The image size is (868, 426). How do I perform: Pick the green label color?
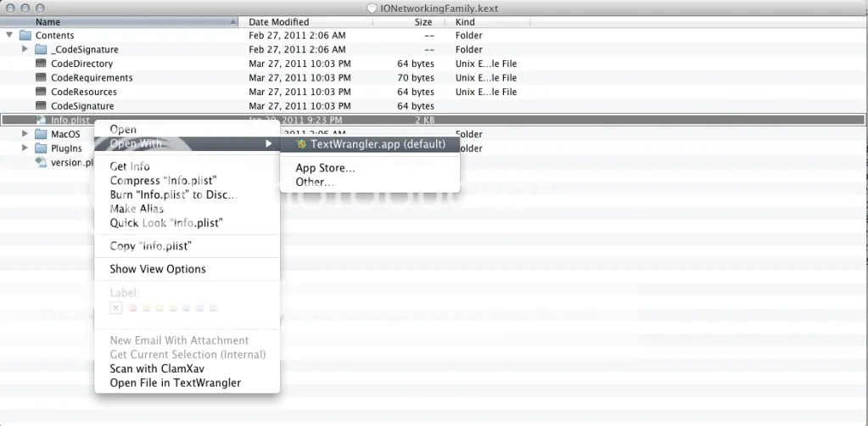pyautogui.click(x=173, y=308)
